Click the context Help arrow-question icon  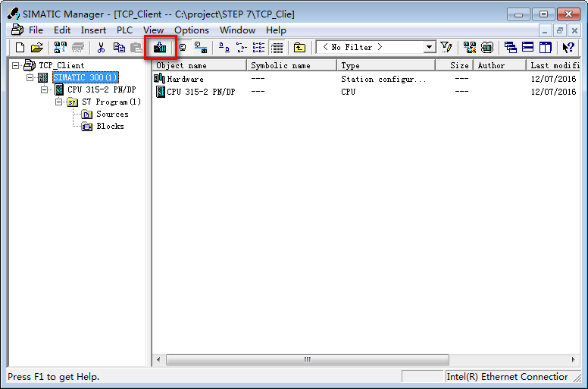tap(568, 47)
